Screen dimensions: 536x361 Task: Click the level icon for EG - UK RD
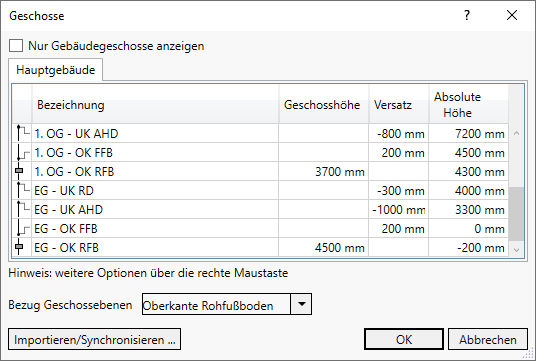pyautogui.click(x=22, y=190)
